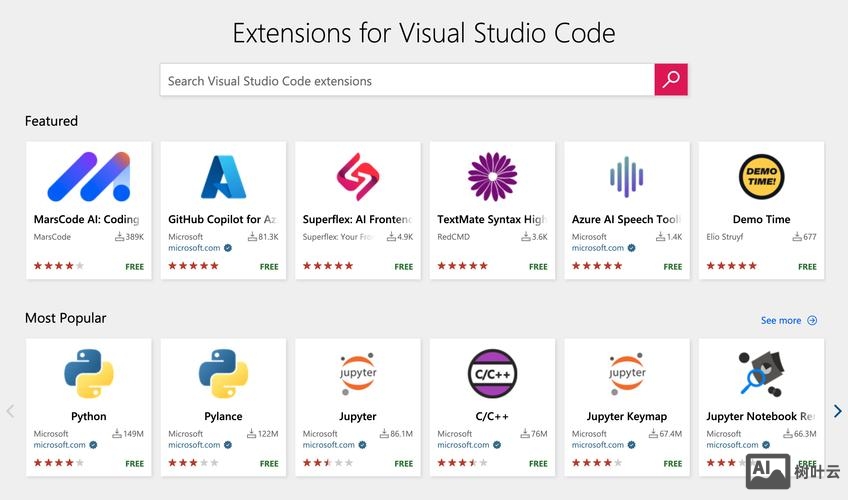
Task: Open the Jupyter Keymap extension title
Action: (x=626, y=416)
